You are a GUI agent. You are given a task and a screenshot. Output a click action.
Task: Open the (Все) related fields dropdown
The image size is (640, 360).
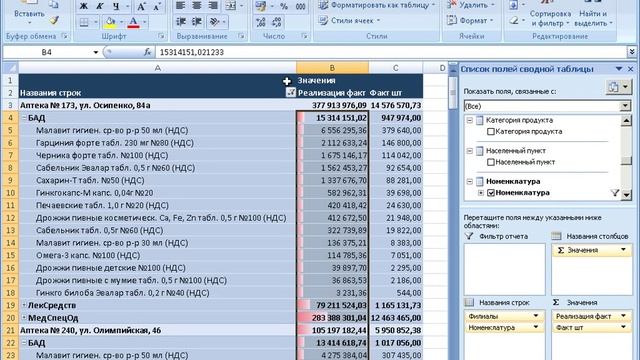(x=625, y=106)
